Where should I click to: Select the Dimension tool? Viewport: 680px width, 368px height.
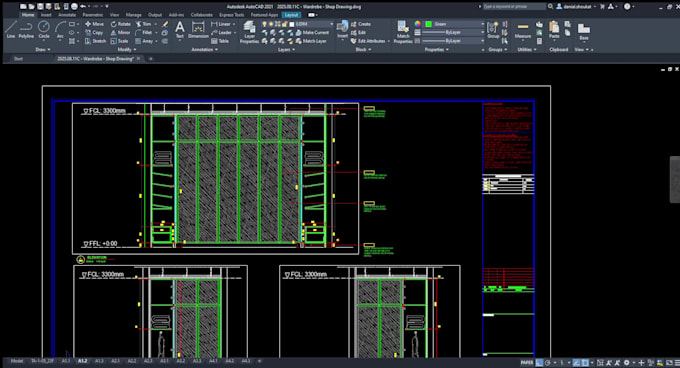point(198,30)
